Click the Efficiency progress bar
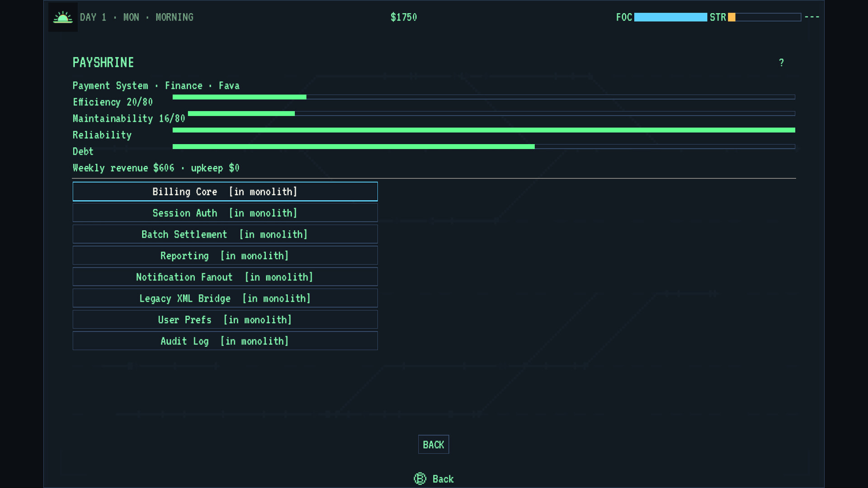This screenshot has height=488, width=868. point(484,97)
